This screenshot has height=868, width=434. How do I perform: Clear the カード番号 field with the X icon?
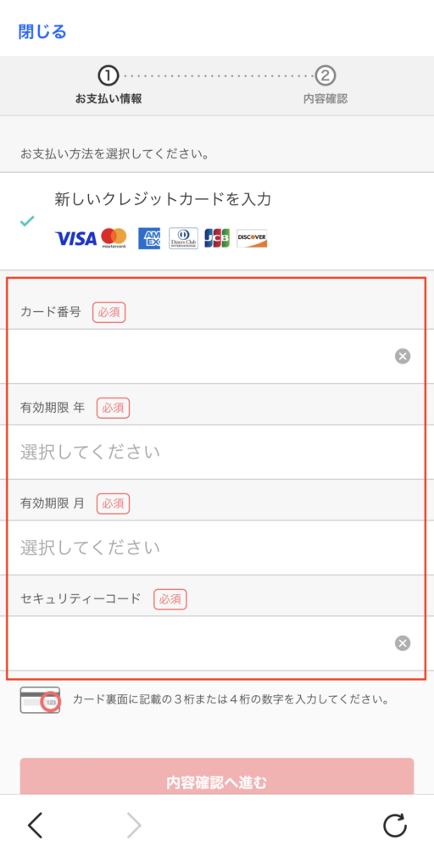point(403,356)
